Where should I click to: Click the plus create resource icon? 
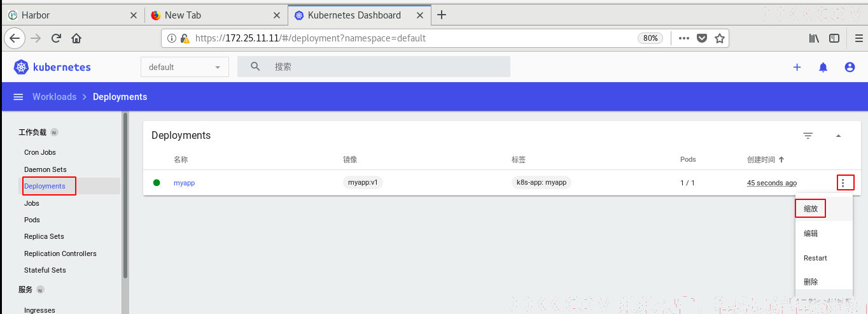pos(797,67)
